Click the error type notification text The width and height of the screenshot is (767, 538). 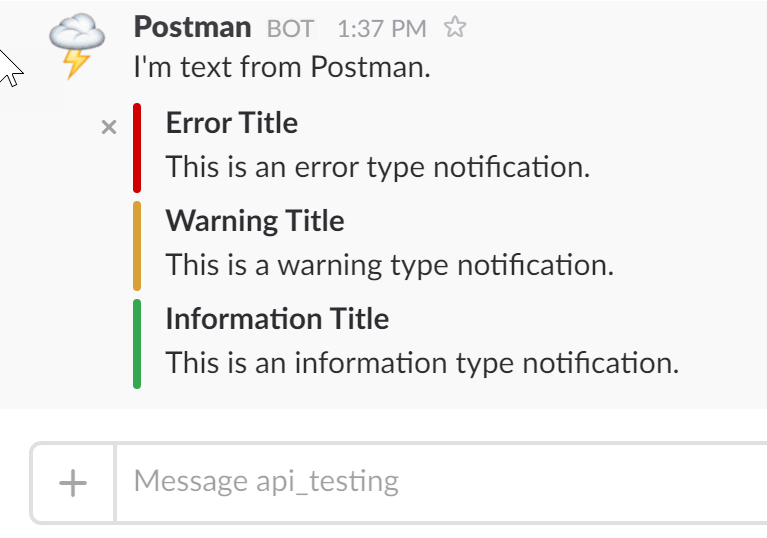tap(378, 167)
